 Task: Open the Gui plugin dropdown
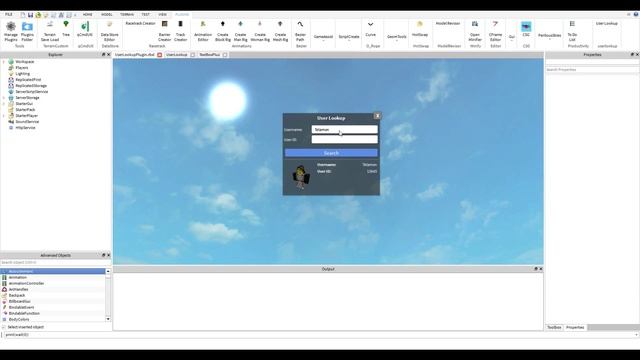[511, 37]
